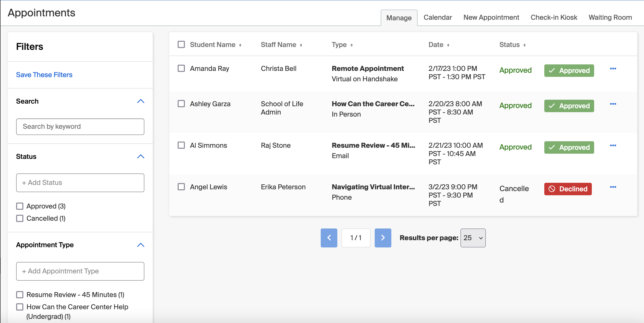This screenshot has height=323, width=644.
Task: Click staff name Erika Peterson
Action: 283,187
